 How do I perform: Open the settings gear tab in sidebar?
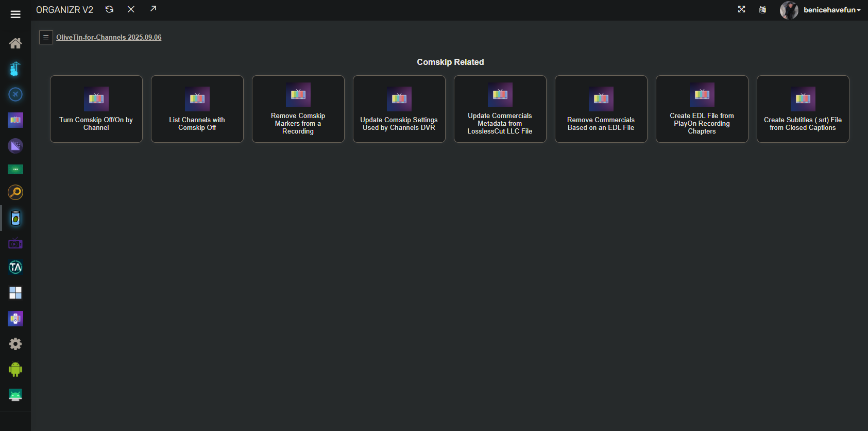(x=15, y=344)
